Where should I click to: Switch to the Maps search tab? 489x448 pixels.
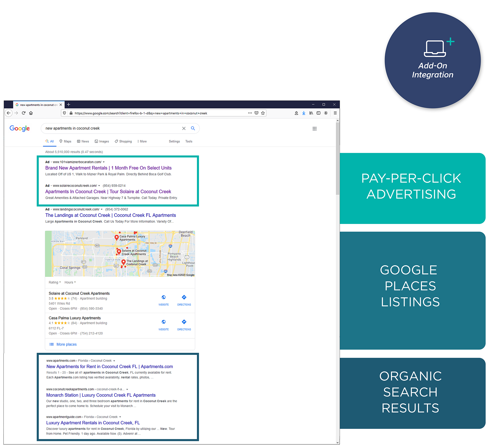tap(65, 141)
